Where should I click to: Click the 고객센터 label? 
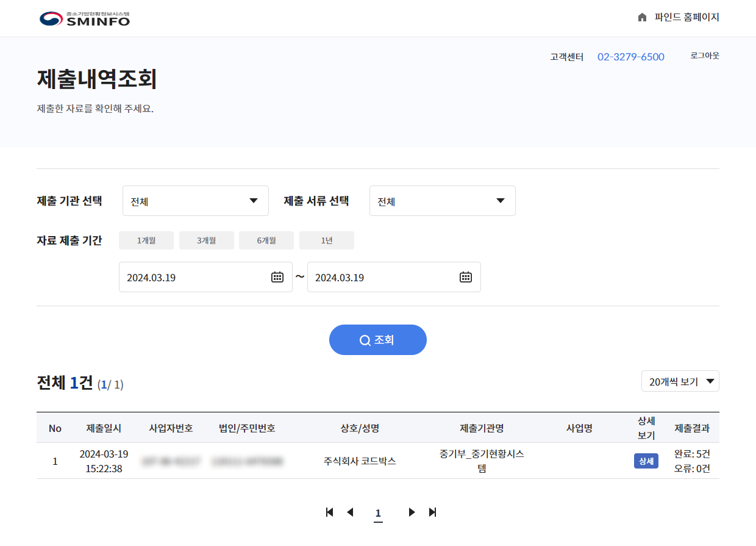pyautogui.click(x=567, y=57)
